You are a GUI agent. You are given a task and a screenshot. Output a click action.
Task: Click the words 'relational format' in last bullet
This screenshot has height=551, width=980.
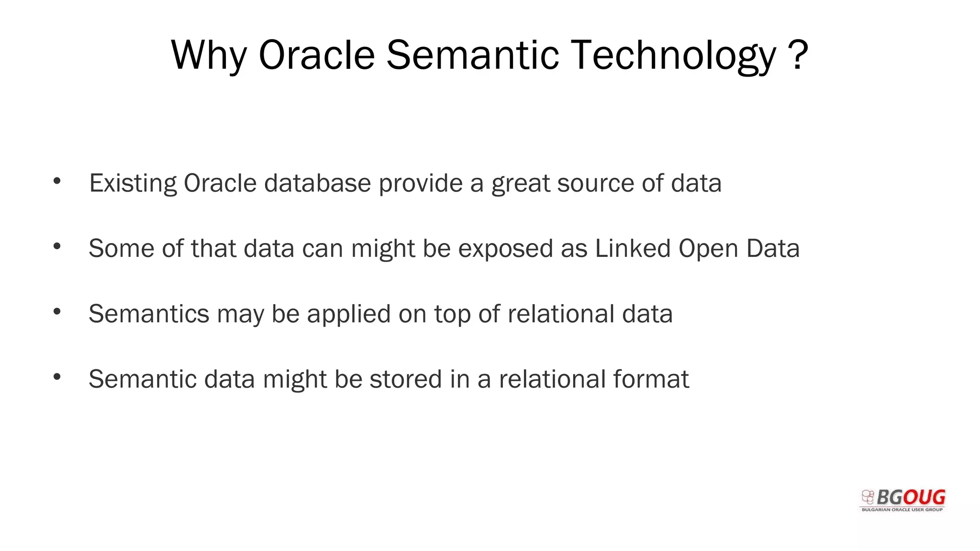point(594,379)
